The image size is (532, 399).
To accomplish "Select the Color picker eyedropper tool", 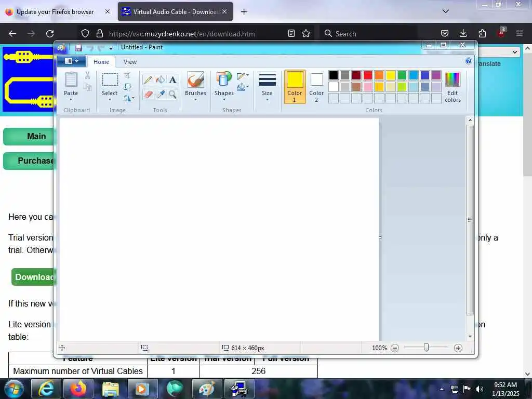I will point(161,94).
